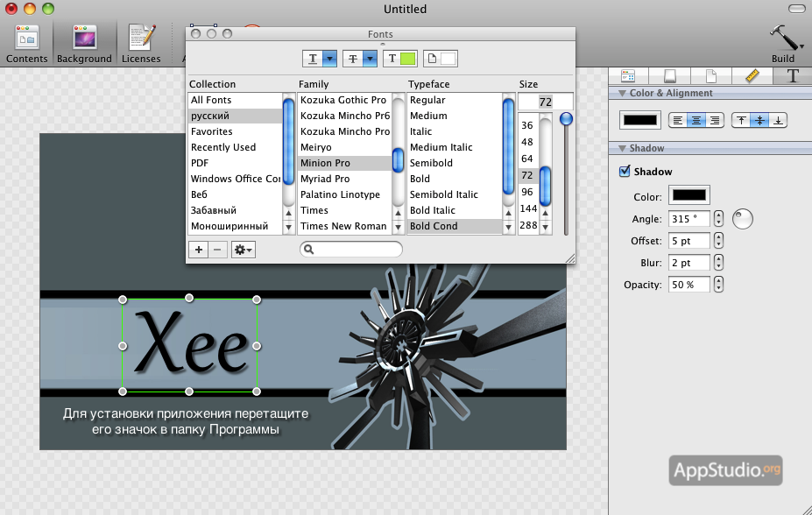Switch to first inspector tab icon
The width and height of the screenshot is (812, 515).
628,76
